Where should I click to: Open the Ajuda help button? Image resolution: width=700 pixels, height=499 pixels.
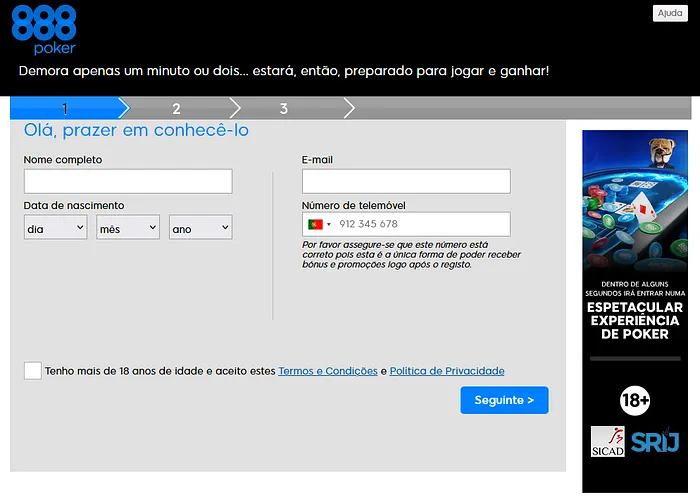670,13
